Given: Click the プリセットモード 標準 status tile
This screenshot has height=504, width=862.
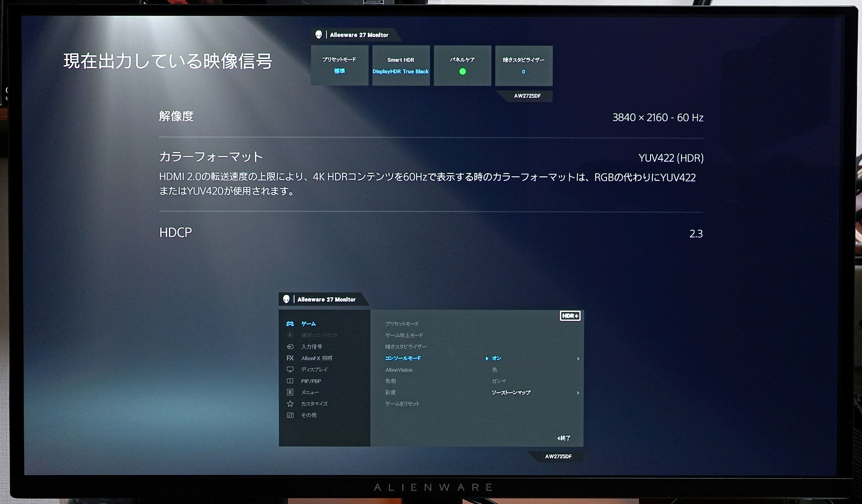Looking at the screenshot, I should pyautogui.click(x=339, y=66).
